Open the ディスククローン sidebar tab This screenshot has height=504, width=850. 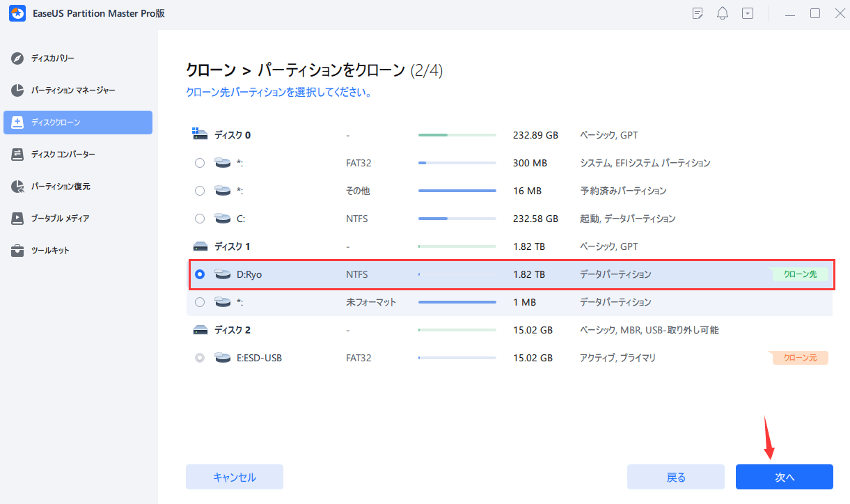[78, 123]
